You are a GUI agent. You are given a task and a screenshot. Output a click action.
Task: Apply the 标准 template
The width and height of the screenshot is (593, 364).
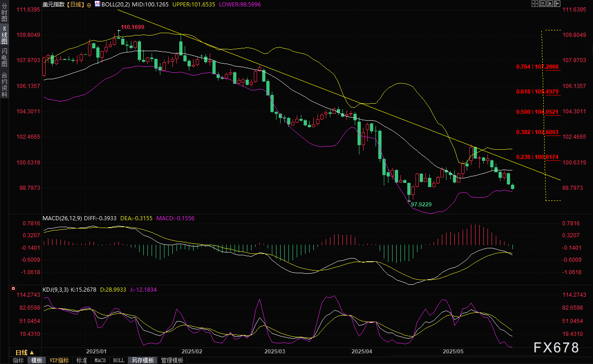pyautogui.click(x=82, y=360)
